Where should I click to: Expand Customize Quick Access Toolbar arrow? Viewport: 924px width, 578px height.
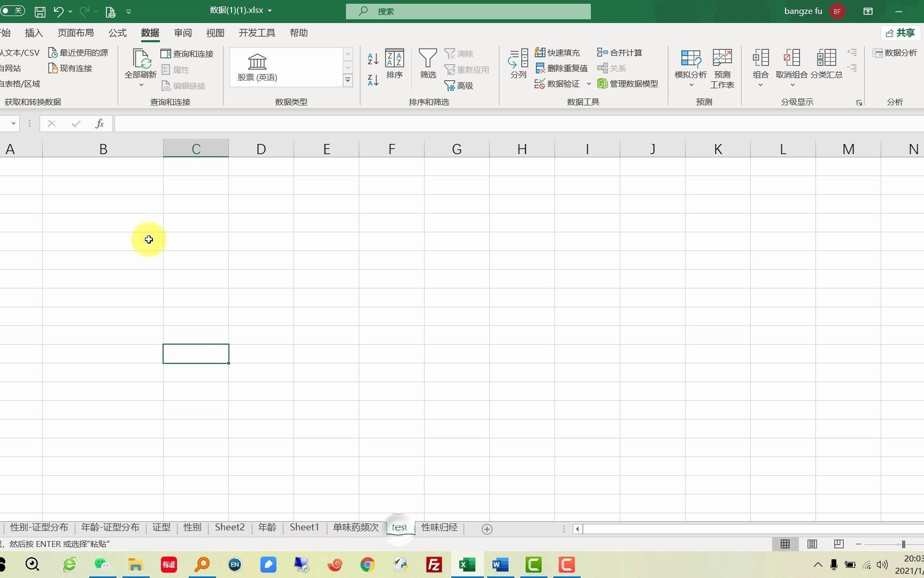[128, 11]
